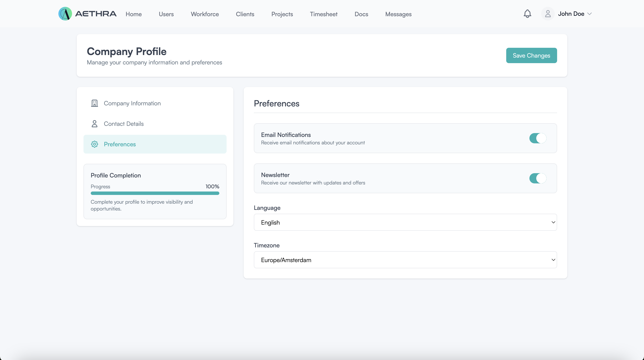This screenshot has height=360, width=644.
Task: Click the Save Changes button
Action: 531,55
